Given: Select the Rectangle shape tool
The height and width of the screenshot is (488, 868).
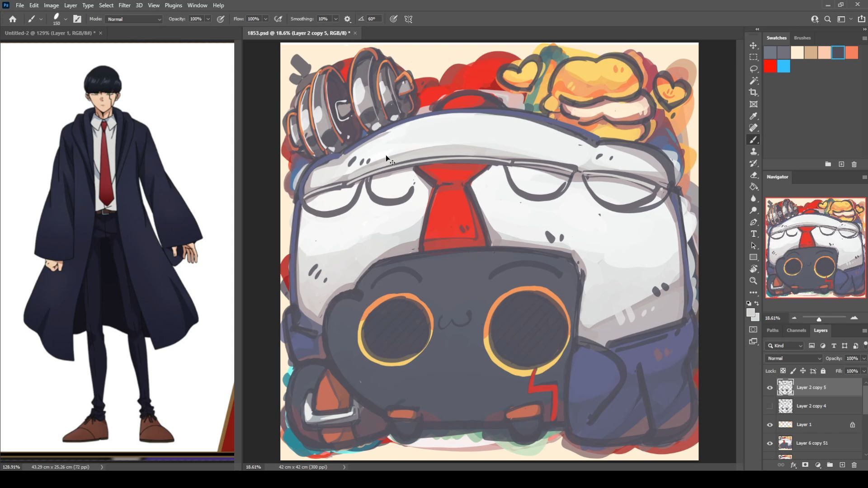Looking at the screenshot, I should pyautogui.click(x=753, y=257).
